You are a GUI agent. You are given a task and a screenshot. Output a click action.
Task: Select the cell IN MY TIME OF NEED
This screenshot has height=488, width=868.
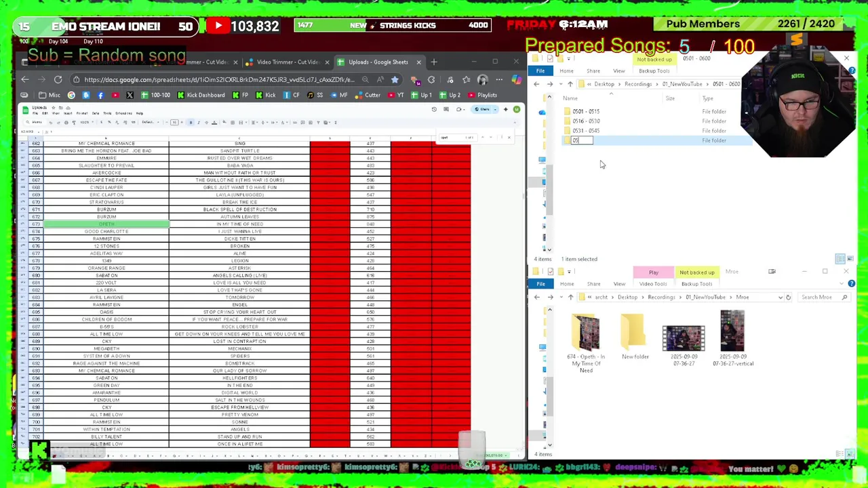[239, 224]
